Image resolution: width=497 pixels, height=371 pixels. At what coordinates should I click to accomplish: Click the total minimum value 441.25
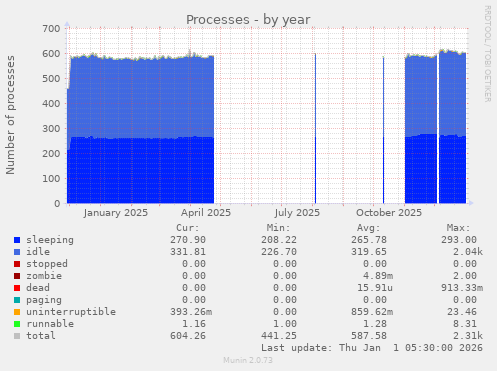[x=279, y=336]
